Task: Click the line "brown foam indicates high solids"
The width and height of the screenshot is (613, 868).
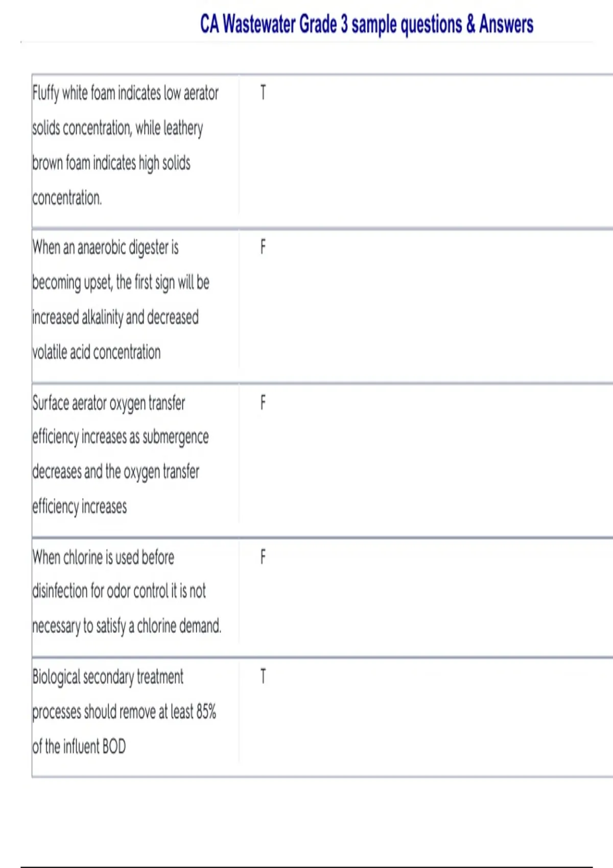Action: [111, 163]
